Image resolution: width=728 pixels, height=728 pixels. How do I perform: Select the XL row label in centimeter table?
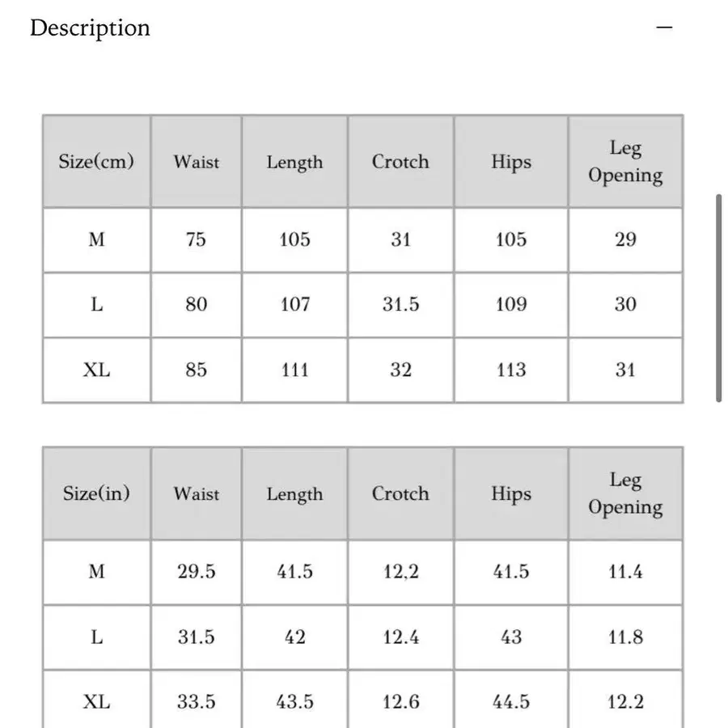click(96, 370)
